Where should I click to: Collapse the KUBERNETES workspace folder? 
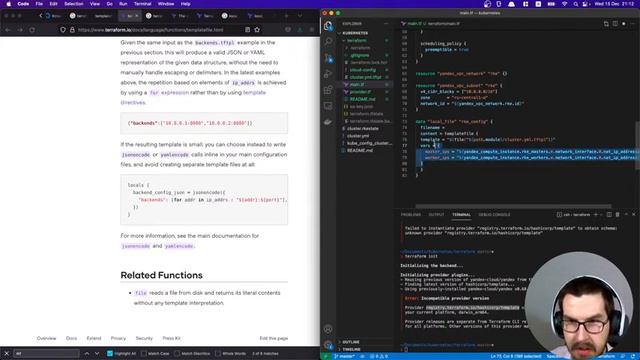point(356,33)
